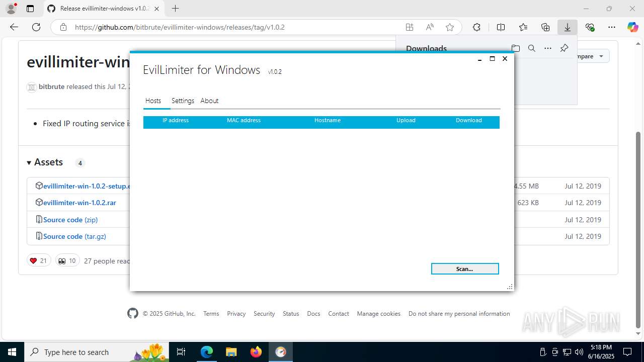Click the MAC address column header
Viewport: 644px width, 362px height.
click(x=244, y=121)
